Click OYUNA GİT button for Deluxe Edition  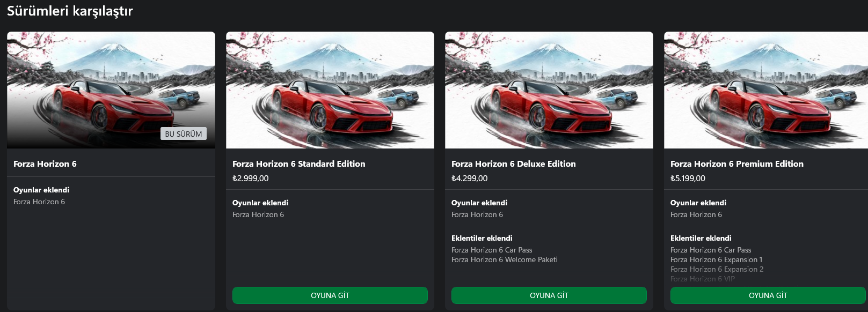[549, 295]
